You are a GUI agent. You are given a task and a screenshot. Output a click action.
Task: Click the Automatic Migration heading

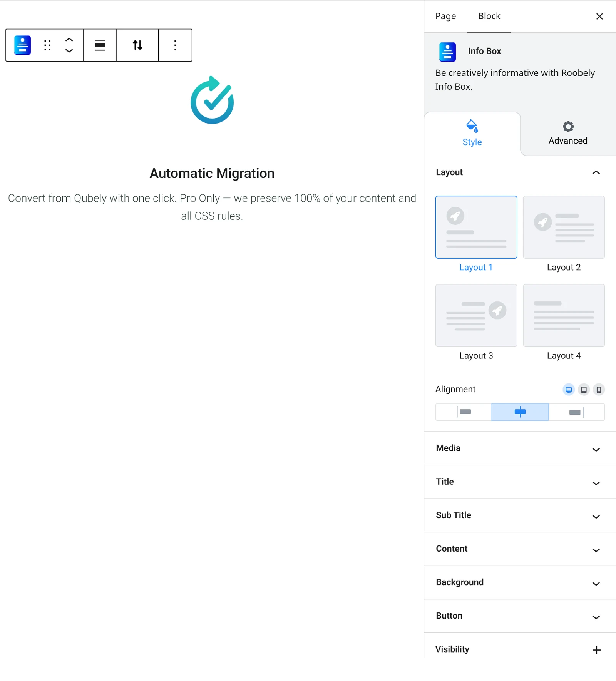212,173
